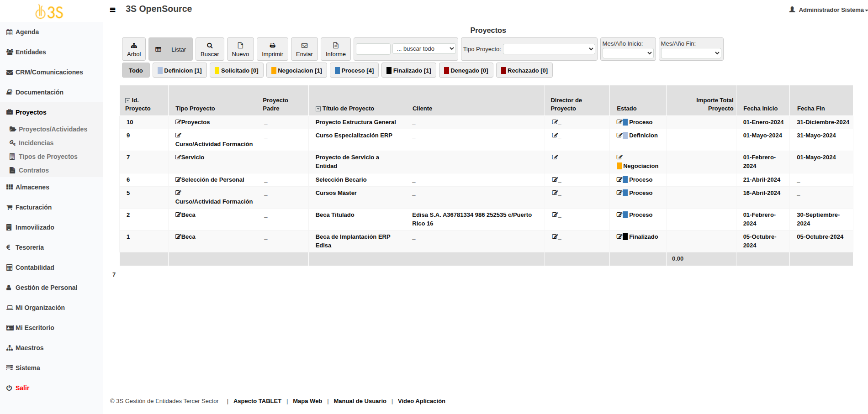Screen dimensions: 868x414
Task: Filter by the Proceso [4] status
Action: (354, 70)
